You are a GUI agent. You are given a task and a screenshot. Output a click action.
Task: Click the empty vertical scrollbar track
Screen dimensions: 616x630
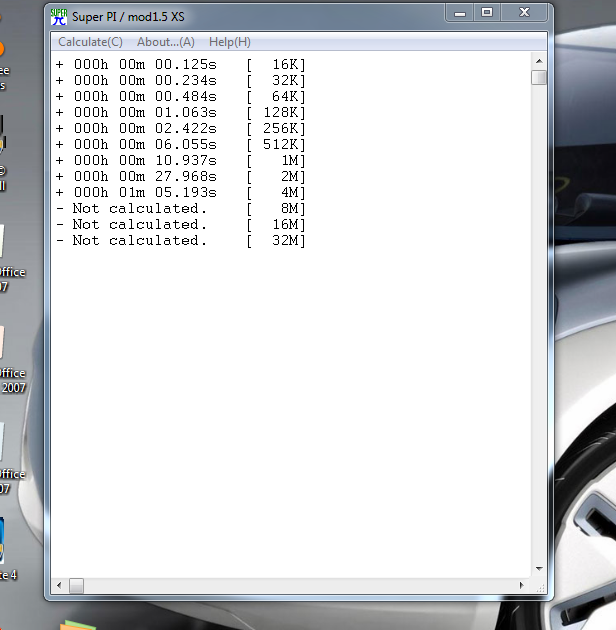pyautogui.click(x=539, y=320)
